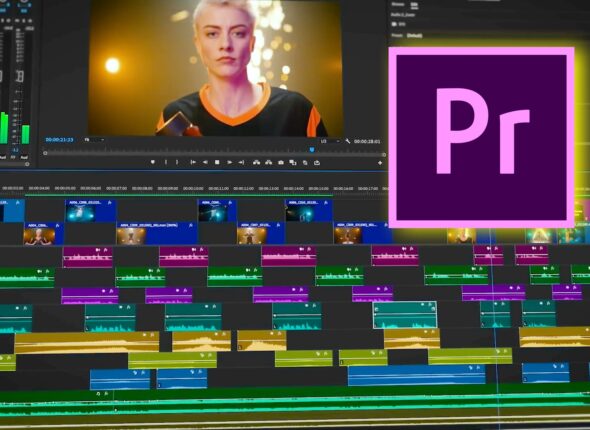
Task: Click the right end handle of the monitor scrub bar
Action: [x=384, y=154]
